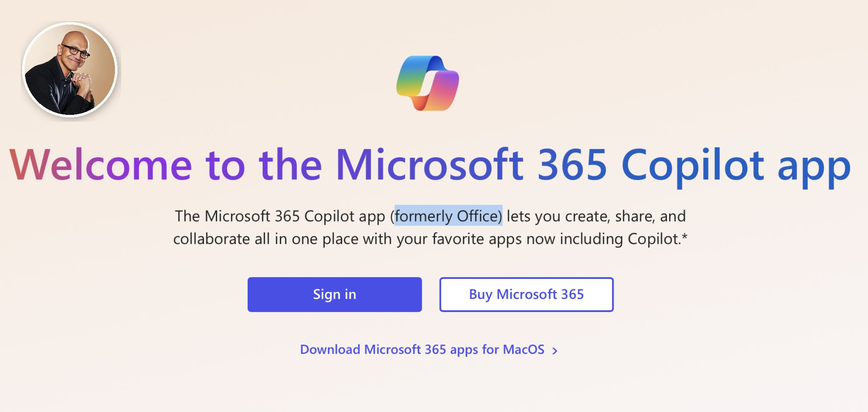Screen dimensions: 868x412
Task: Click "Microsoft" in the large heading
Action: [429, 165]
